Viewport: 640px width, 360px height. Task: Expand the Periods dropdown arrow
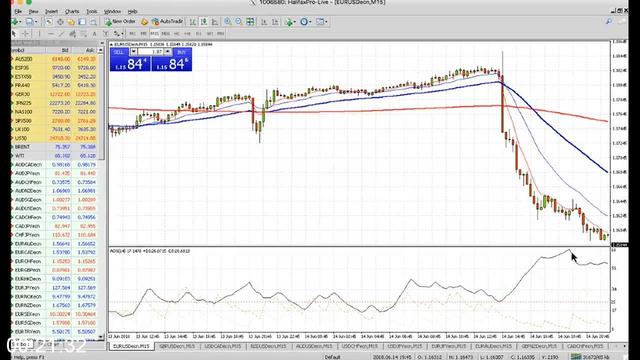click(310, 22)
